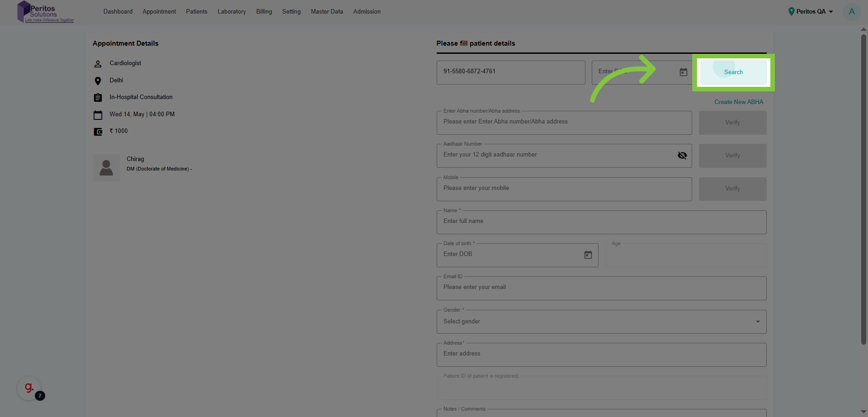This screenshot has height=417, width=868.
Task: Click the location pin icon beside Delhi
Action: click(x=98, y=81)
